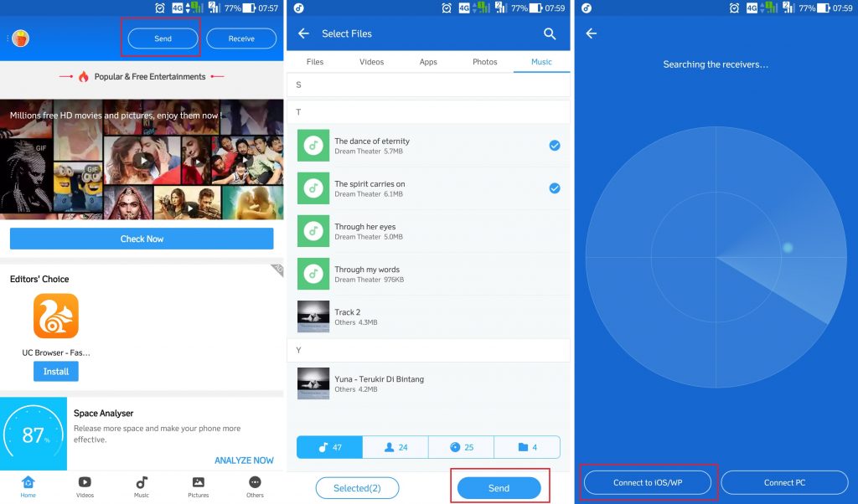Tap Connect to iOS/WP

pyautogui.click(x=648, y=483)
